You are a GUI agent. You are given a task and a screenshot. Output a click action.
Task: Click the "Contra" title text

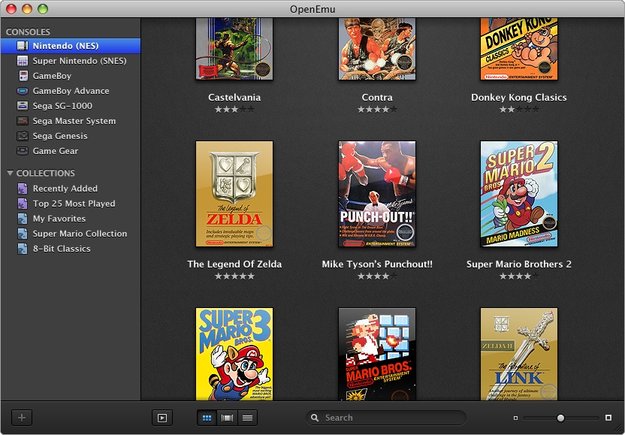pos(377,97)
